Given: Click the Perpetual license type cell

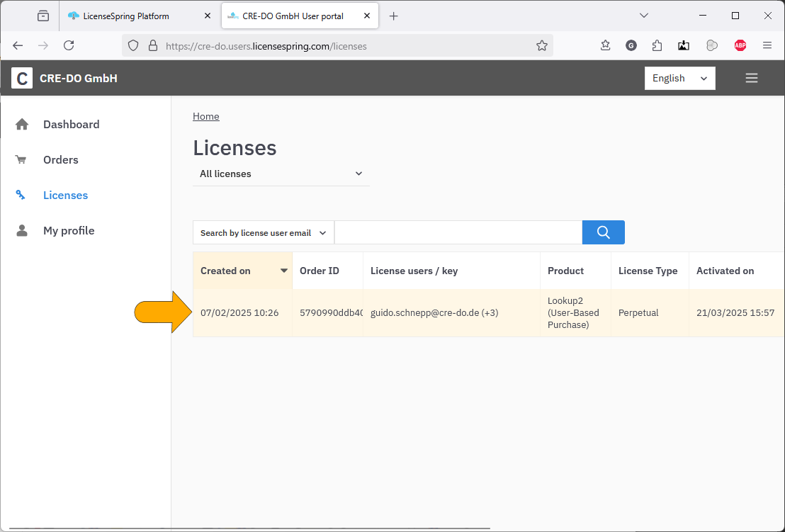Looking at the screenshot, I should 650,313.
